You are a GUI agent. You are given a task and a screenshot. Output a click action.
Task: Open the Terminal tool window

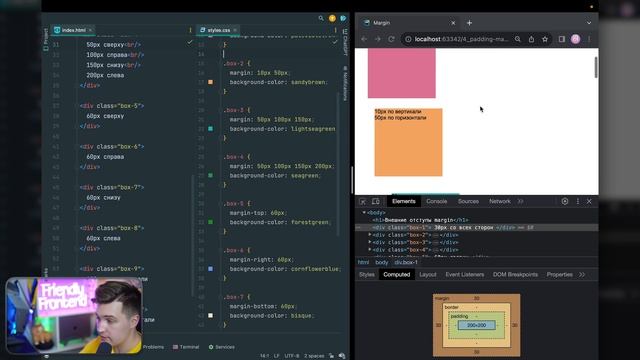tap(186, 347)
